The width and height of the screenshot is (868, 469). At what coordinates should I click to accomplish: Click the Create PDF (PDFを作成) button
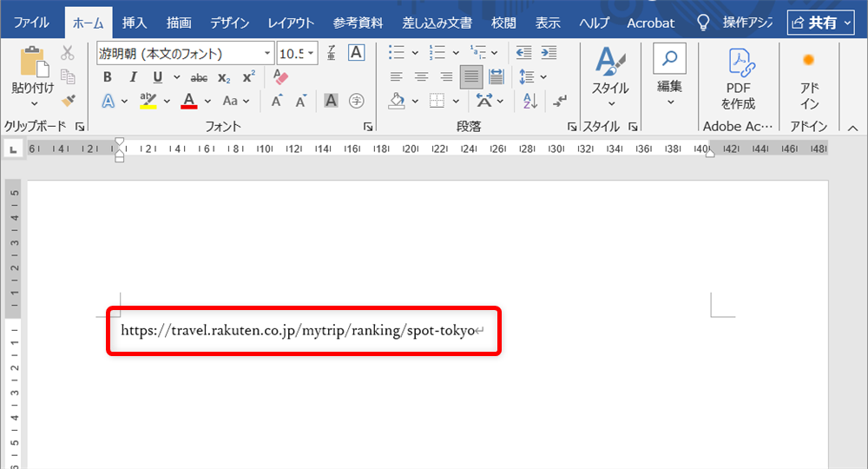point(739,79)
